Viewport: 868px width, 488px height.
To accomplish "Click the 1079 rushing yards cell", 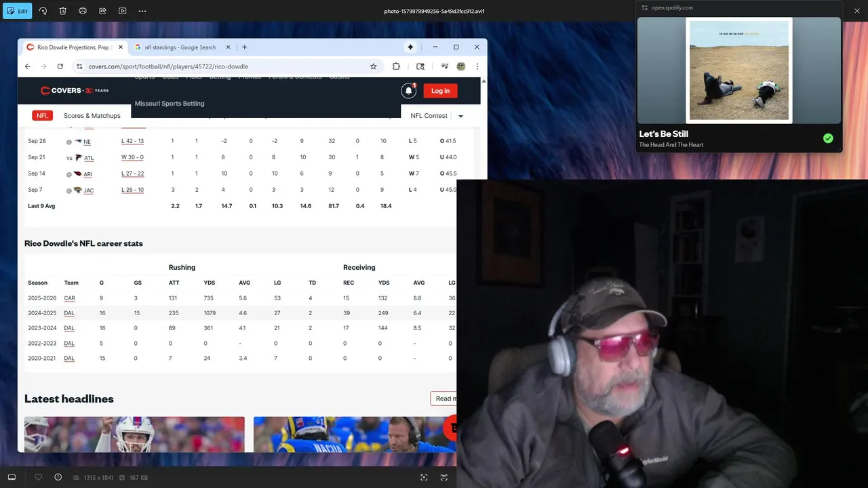I will click(210, 313).
